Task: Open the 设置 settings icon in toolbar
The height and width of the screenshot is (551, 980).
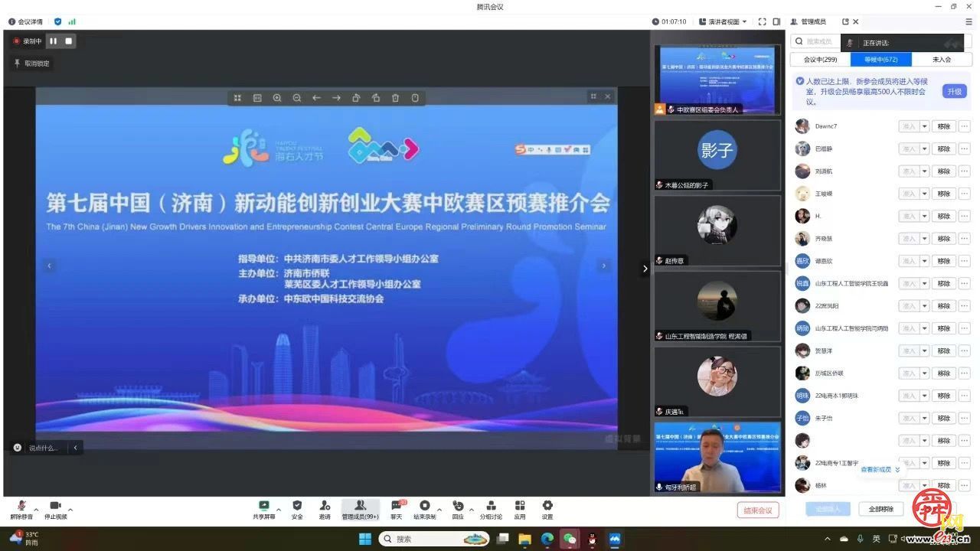Action: click(547, 507)
